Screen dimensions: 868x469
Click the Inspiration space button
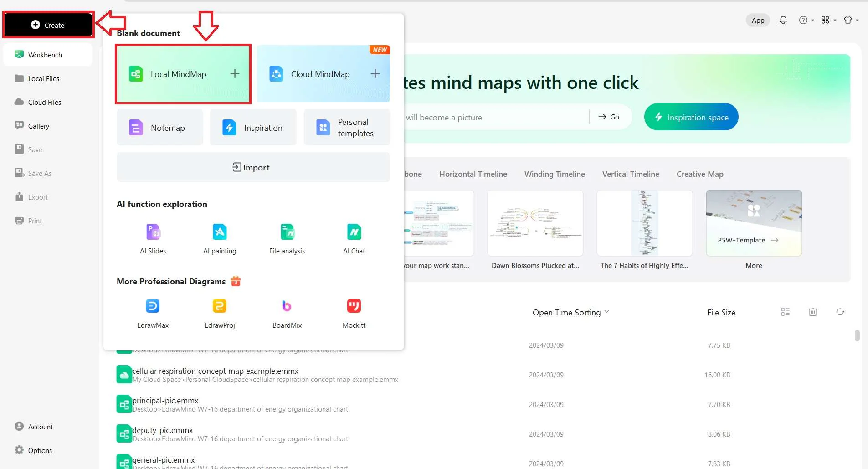click(691, 117)
